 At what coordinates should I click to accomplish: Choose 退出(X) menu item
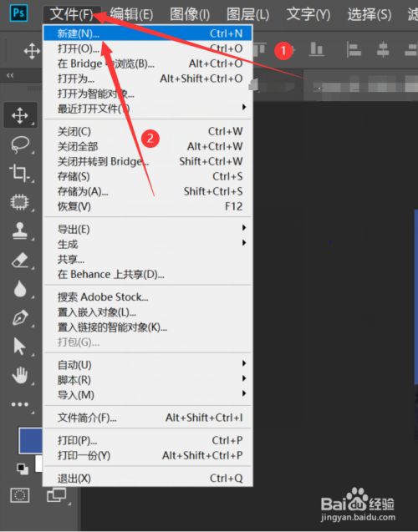(148, 478)
